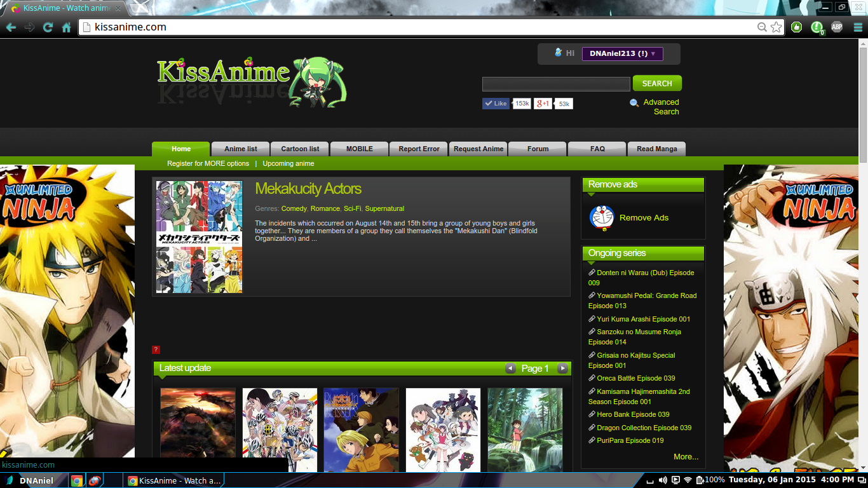Open the AdBlock Plus ABP extension icon

(837, 27)
